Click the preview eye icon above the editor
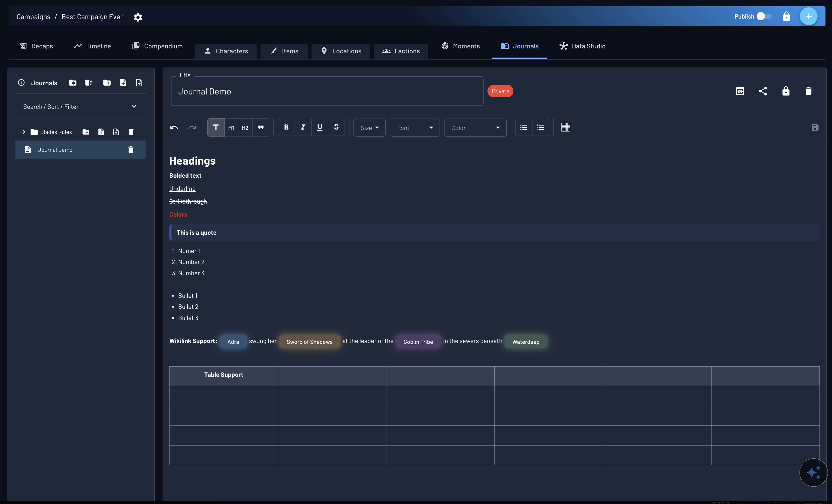This screenshot has width=832, height=504. coord(740,91)
